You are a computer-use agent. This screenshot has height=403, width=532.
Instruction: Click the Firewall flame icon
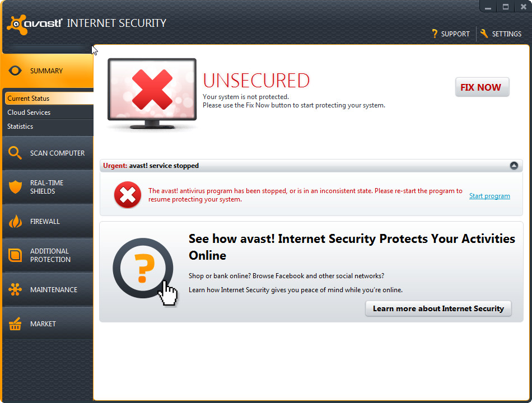16,222
